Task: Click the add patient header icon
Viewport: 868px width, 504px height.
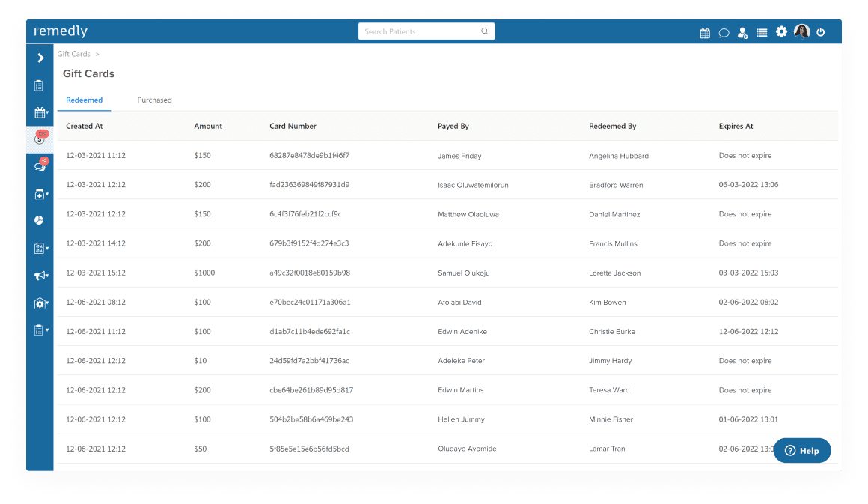Action: tap(743, 33)
